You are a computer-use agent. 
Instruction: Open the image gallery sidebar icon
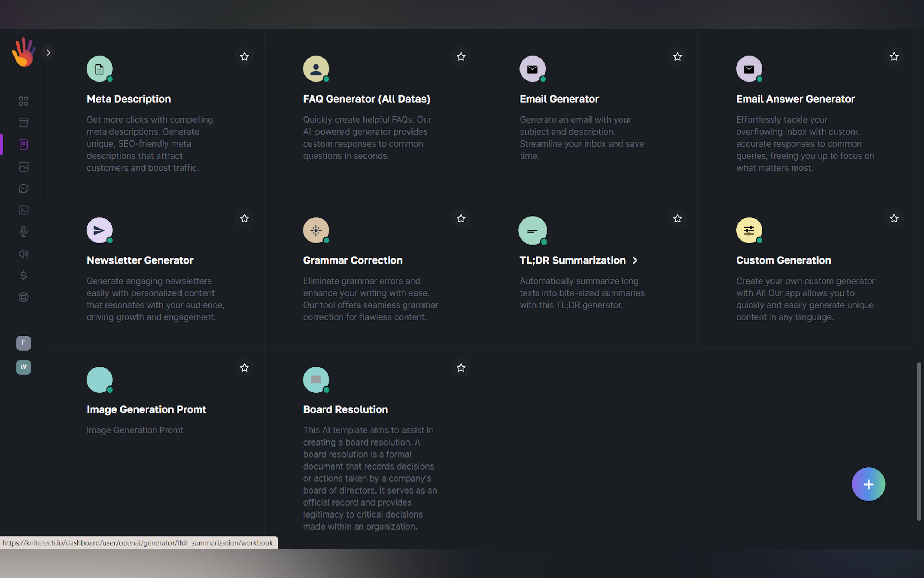tap(23, 167)
